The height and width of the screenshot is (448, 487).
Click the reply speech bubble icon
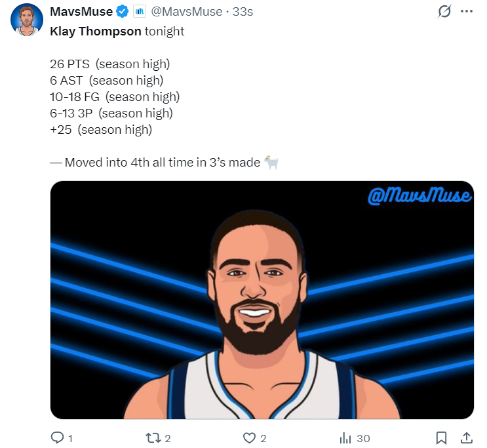[57, 438]
